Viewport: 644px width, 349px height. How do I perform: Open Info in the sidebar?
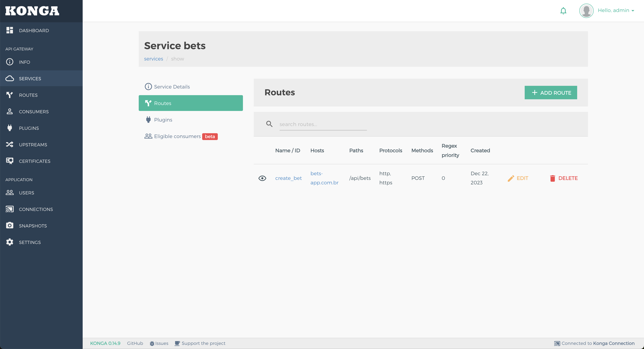coord(24,62)
